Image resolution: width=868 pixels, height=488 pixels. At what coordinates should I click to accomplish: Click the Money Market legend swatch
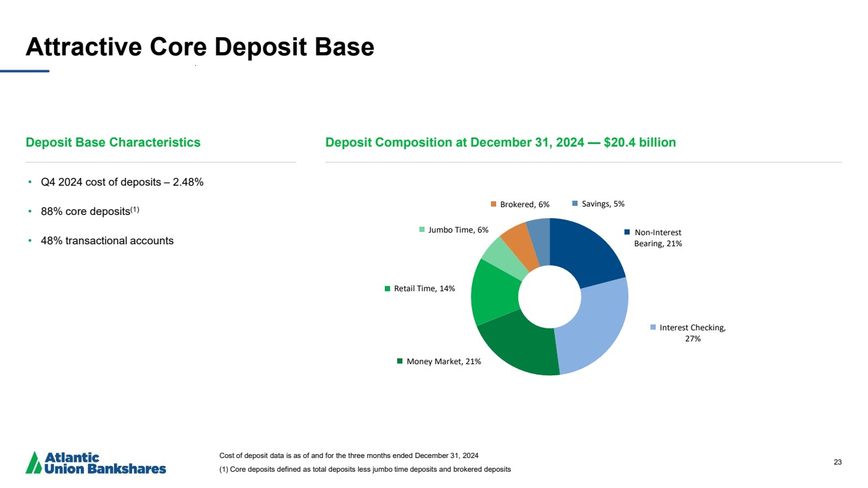pyautogui.click(x=400, y=361)
